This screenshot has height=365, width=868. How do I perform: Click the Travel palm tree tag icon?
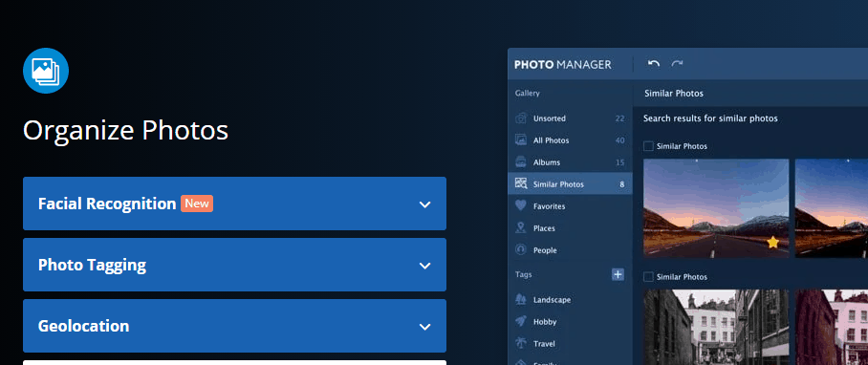(x=520, y=343)
